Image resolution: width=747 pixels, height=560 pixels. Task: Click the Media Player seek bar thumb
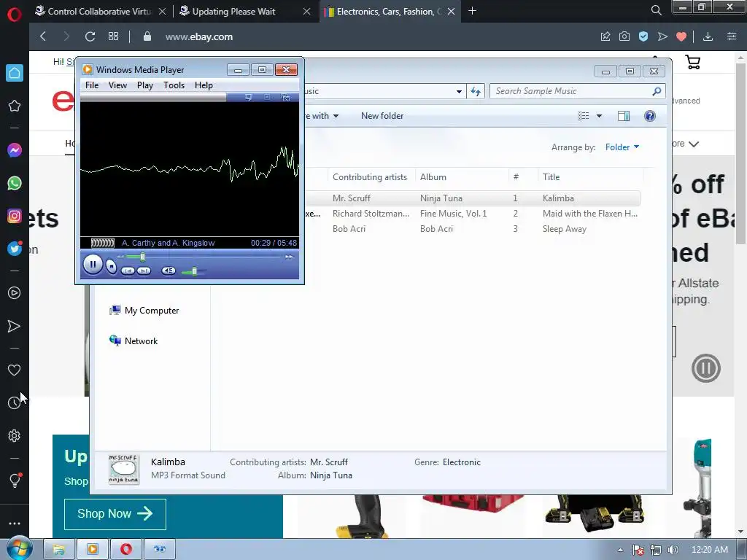pos(142,257)
